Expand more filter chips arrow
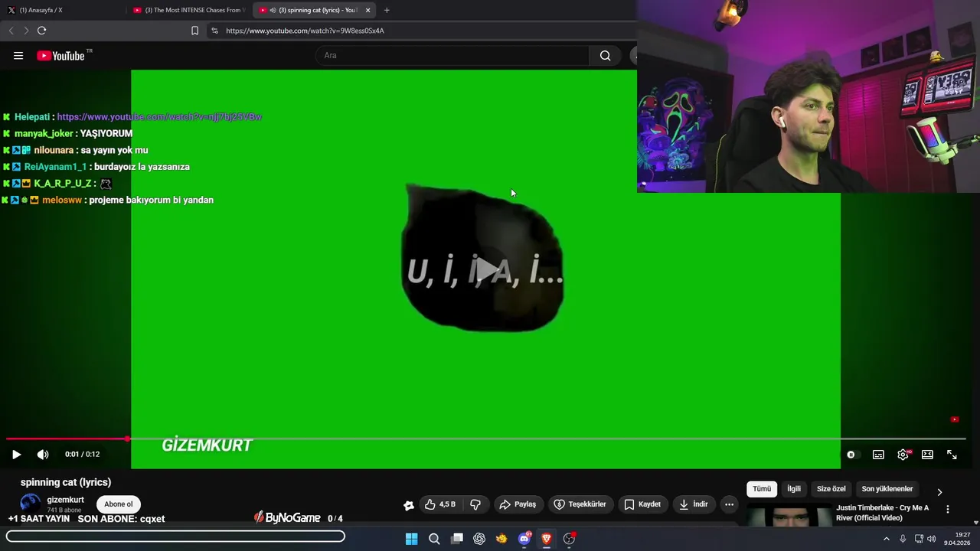Screen dimensions: 980x551 (x=939, y=492)
